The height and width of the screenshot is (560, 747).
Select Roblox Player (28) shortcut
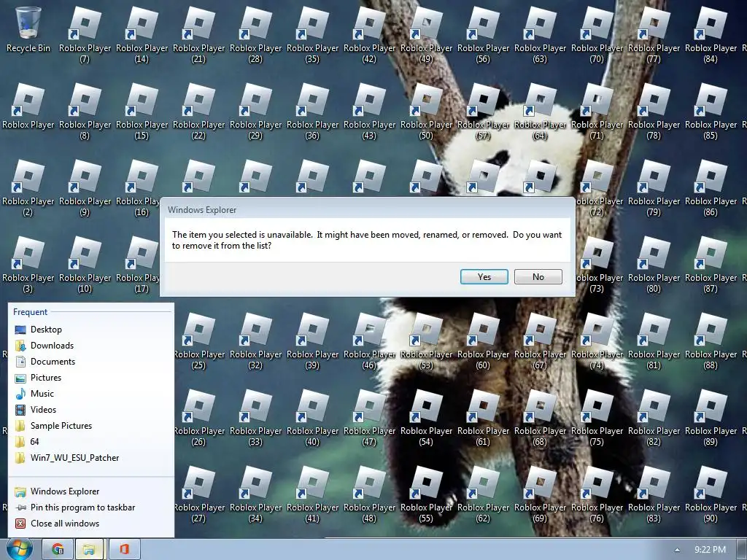point(255,34)
